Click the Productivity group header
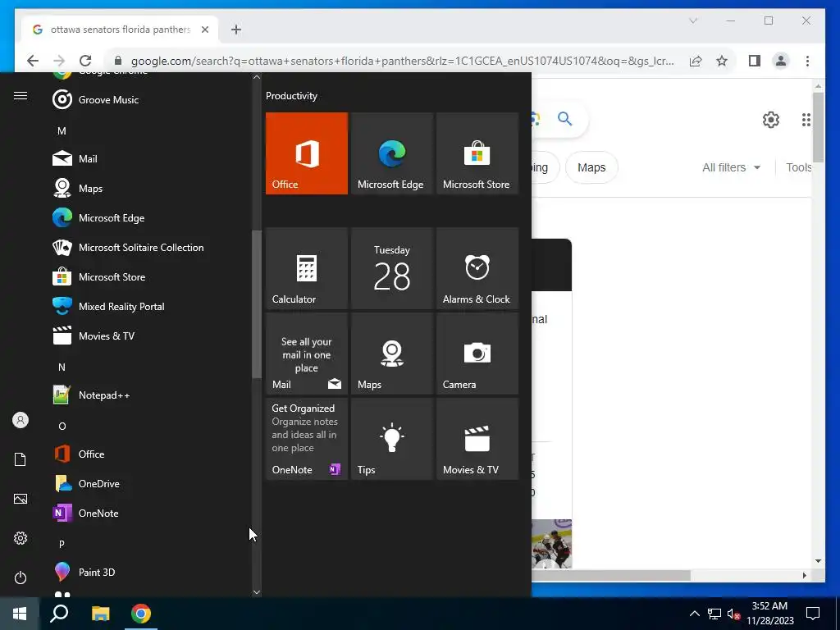The image size is (840, 630). (x=291, y=96)
